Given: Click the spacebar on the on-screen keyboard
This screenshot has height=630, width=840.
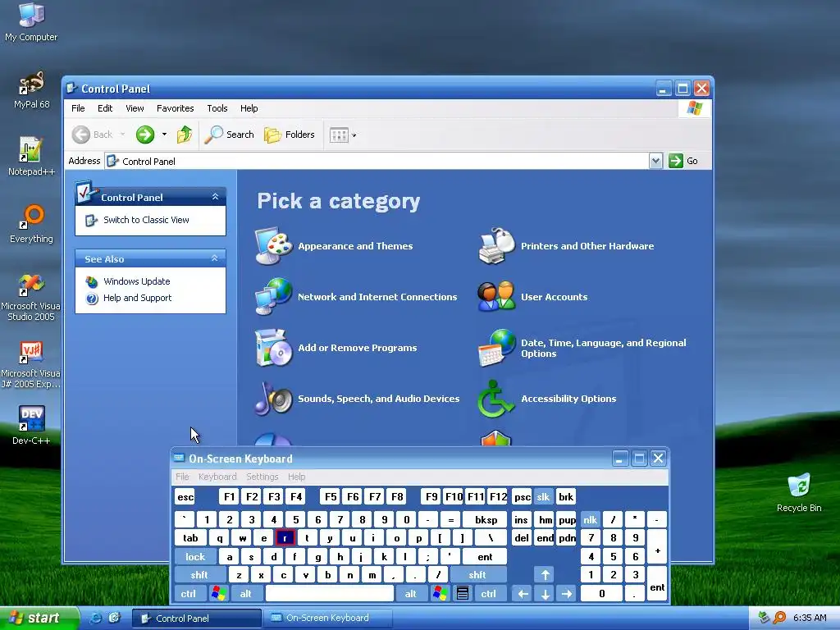Looking at the screenshot, I should 330,594.
